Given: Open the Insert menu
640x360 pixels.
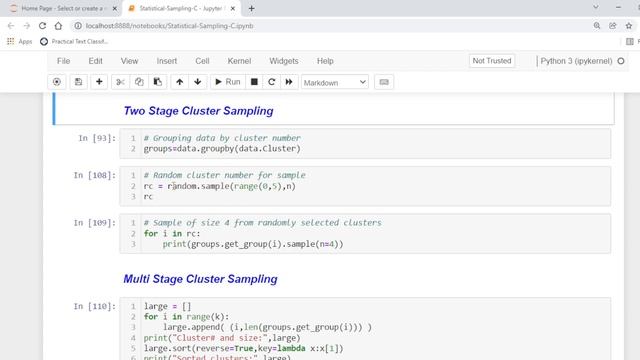Looking at the screenshot, I should [167, 61].
